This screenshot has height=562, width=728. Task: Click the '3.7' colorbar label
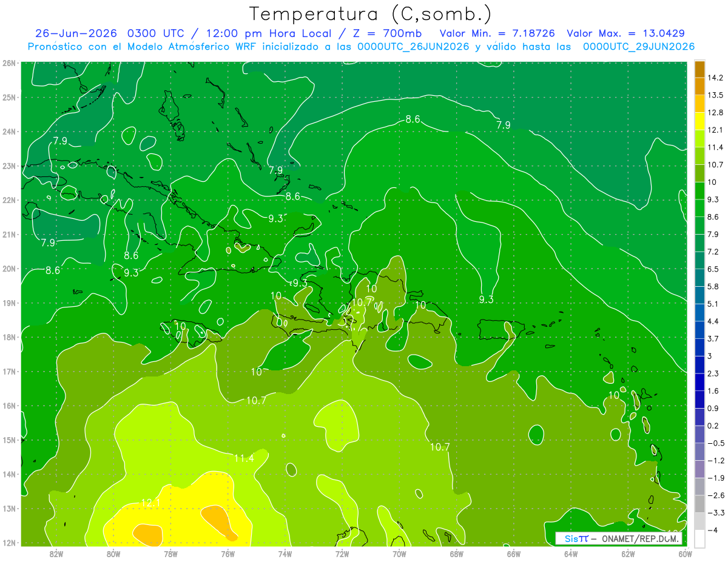713,338
